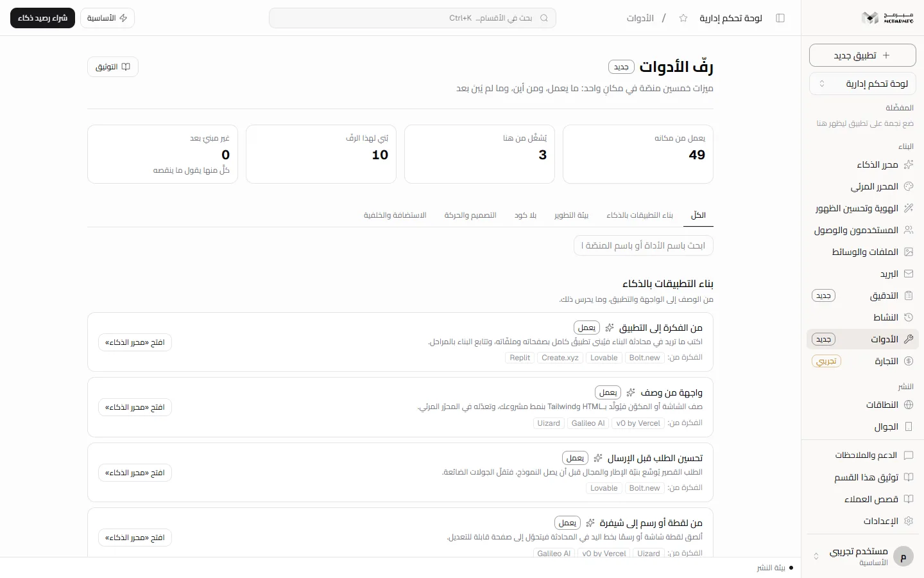Screen dimensions: 924x578
Task: Switch to الاستضافة والخلفية tab
Action: point(395,215)
